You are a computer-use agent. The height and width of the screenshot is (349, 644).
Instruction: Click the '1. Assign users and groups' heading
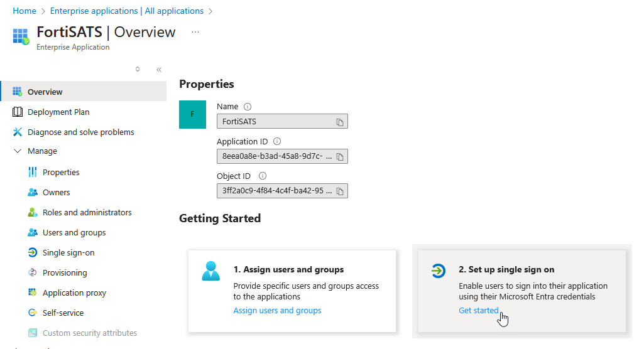point(288,269)
